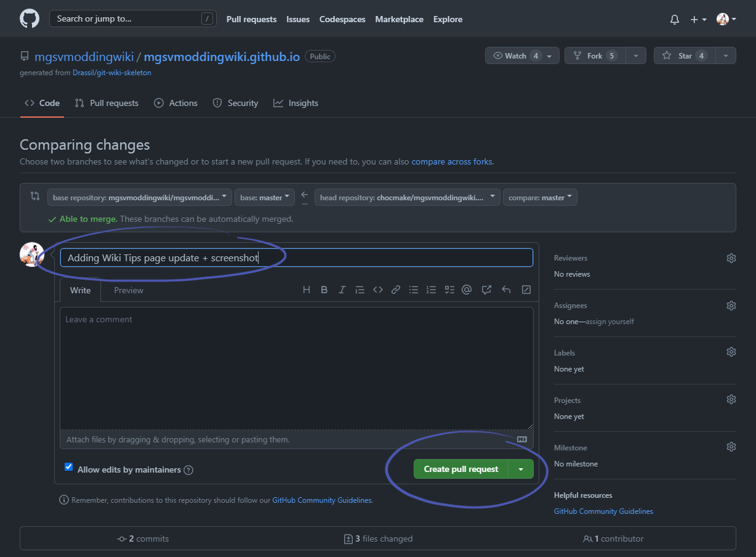Screen dimensions: 756x557
Task: Mention a user with the @ icon
Action: coord(467,290)
